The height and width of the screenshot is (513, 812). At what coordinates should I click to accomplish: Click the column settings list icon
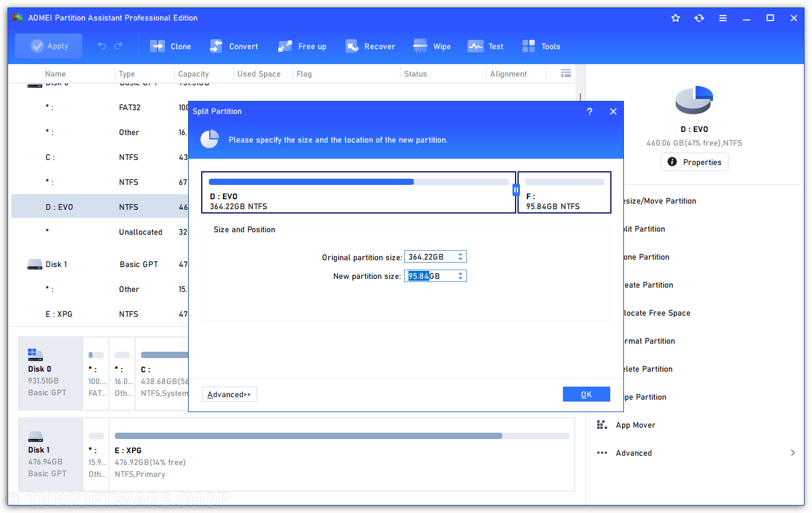pos(566,73)
